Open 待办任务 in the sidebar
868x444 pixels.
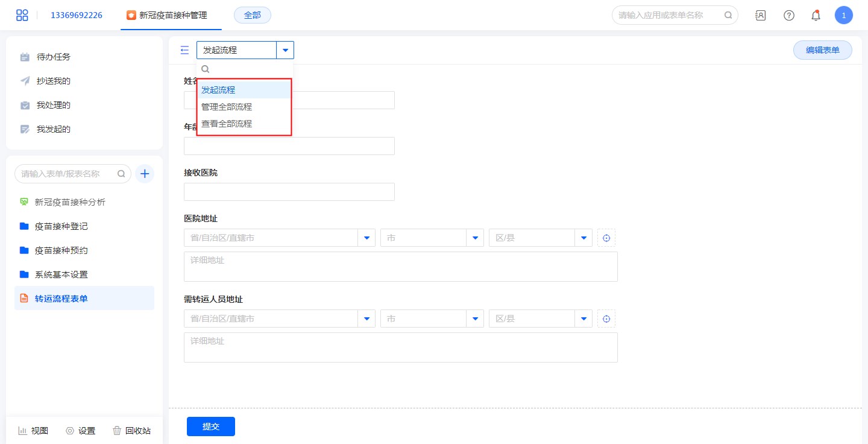tap(53, 57)
